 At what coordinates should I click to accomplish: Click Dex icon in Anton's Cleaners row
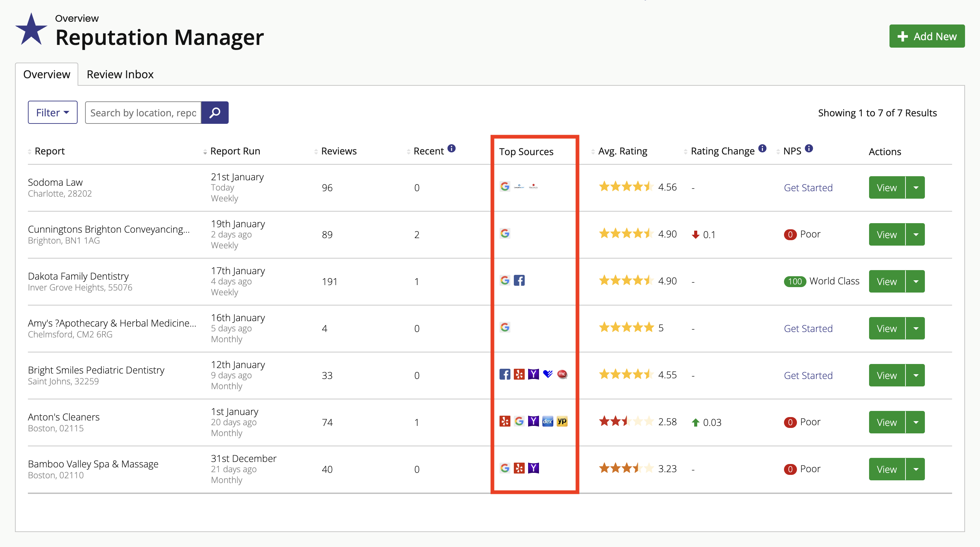548,421
